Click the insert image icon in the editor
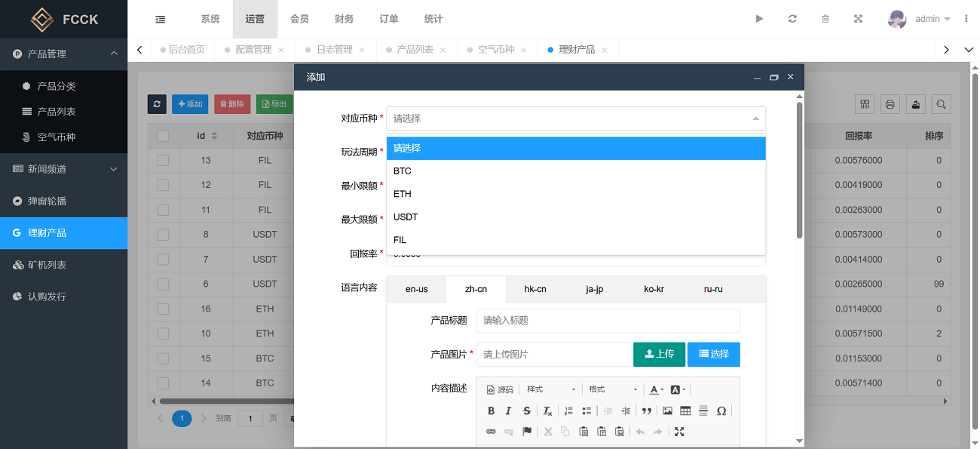980x449 pixels. click(x=667, y=411)
